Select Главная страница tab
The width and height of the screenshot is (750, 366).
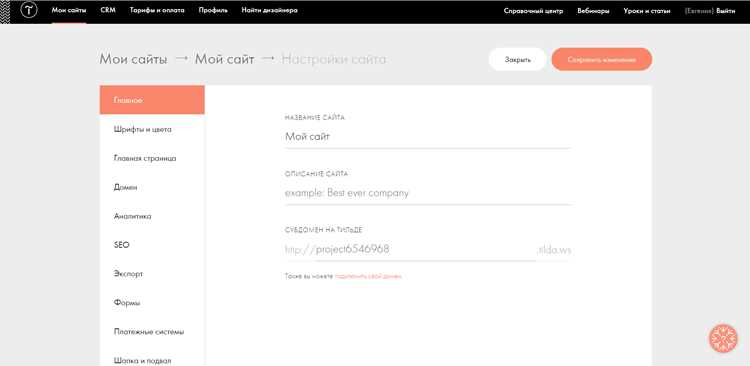tap(152, 158)
